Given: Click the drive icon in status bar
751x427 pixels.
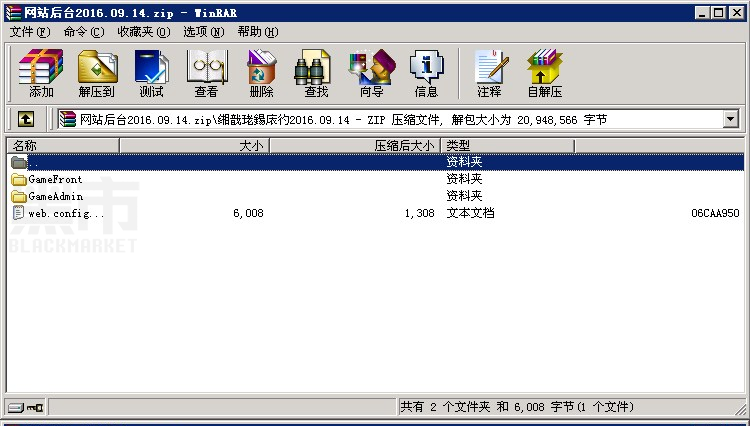Looking at the screenshot, I should 16,408.
